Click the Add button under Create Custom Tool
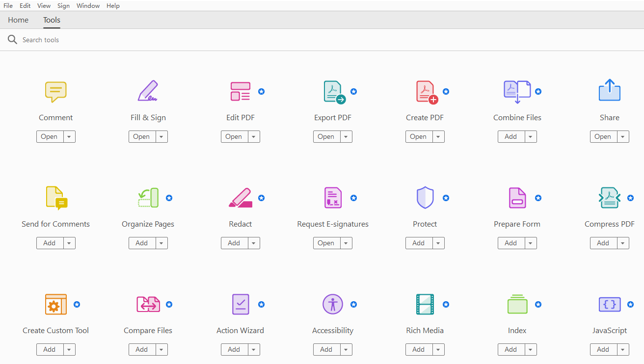This screenshot has height=364, width=644. (x=50, y=350)
